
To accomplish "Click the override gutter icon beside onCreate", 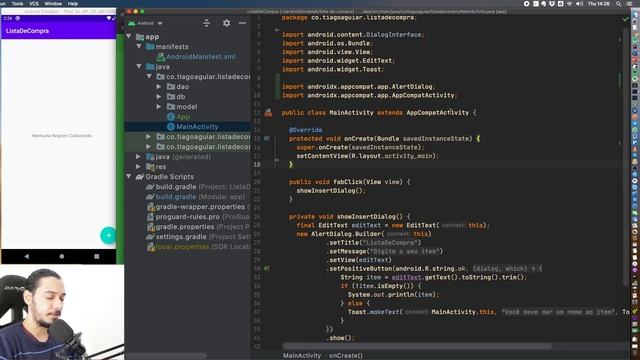I will coord(267,138).
